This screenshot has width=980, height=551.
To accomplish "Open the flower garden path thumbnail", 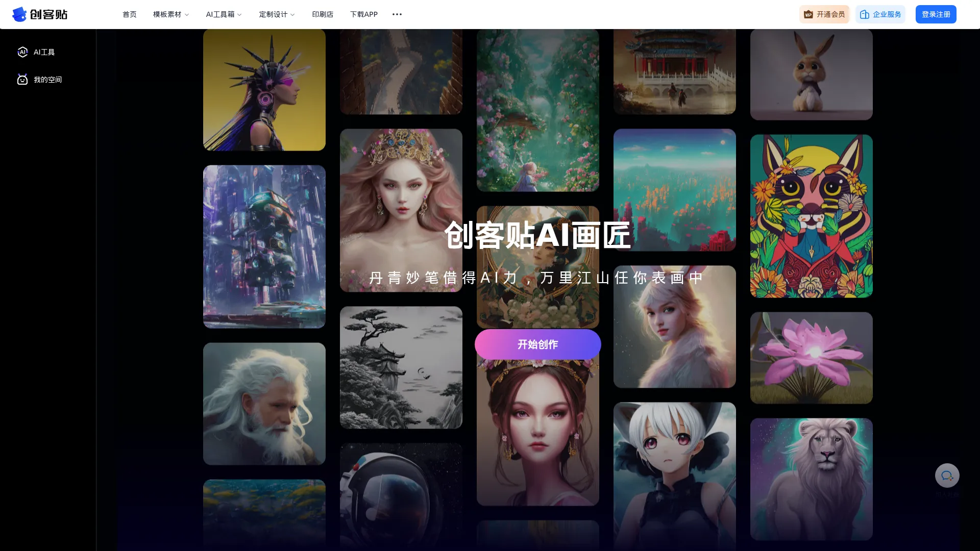I will [538, 110].
